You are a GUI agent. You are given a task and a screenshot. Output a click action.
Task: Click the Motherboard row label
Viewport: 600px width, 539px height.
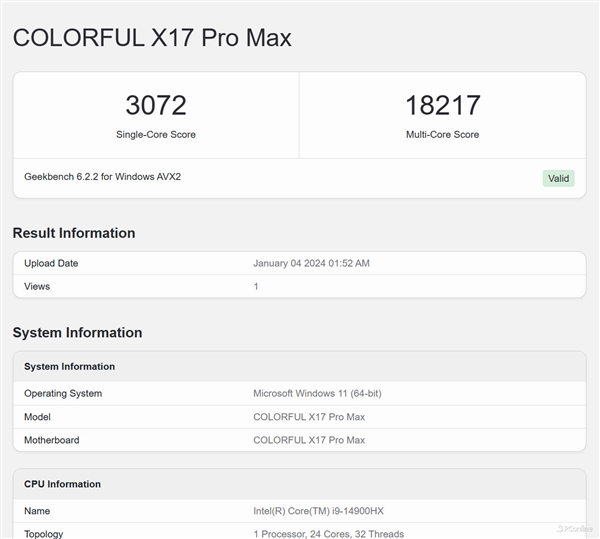pyautogui.click(x=52, y=440)
